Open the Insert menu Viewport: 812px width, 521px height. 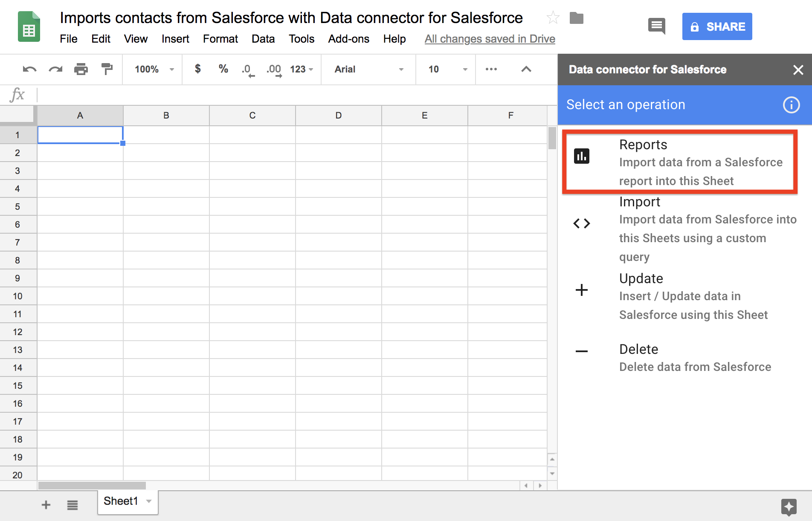click(175, 39)
